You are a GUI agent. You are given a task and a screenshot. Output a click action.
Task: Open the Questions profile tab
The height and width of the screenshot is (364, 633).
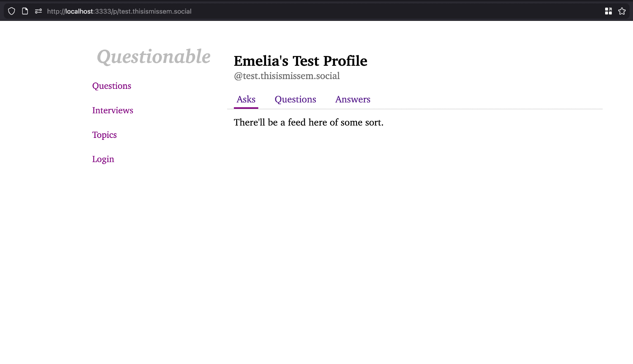point(295,99)
